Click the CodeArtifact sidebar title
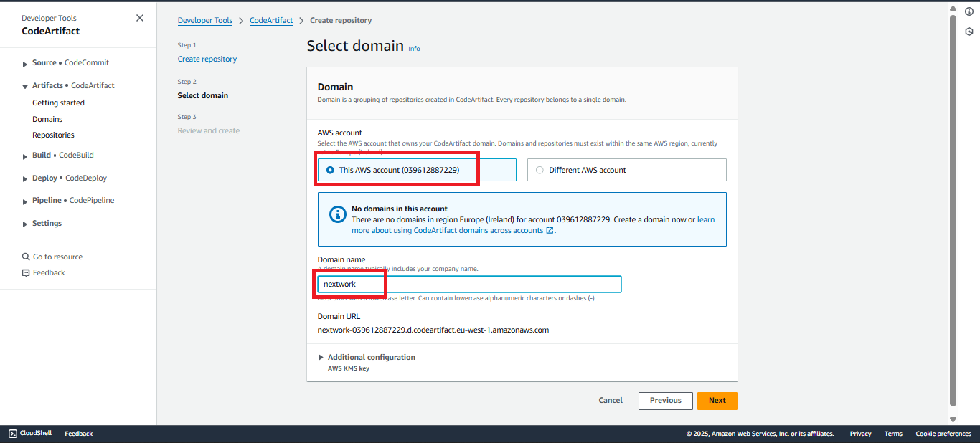The height and width of the screenshot is (443, 980). click(x=51, y=32)
